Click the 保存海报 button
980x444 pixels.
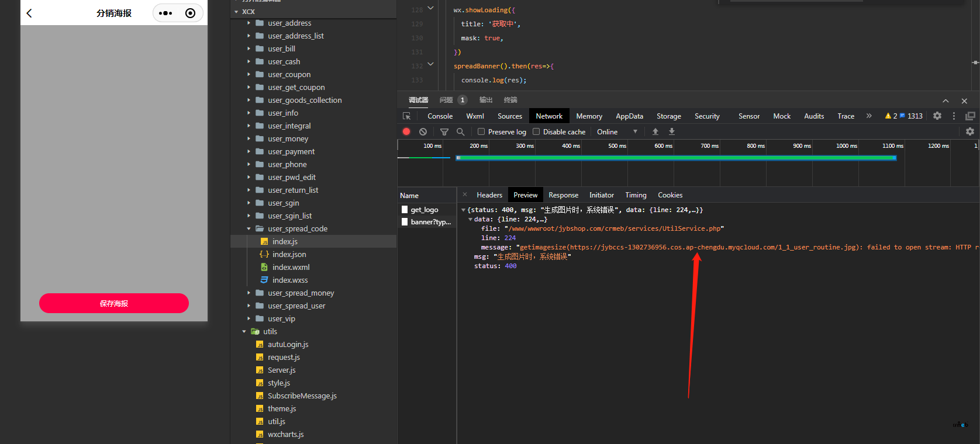click(x=114, y=303)
